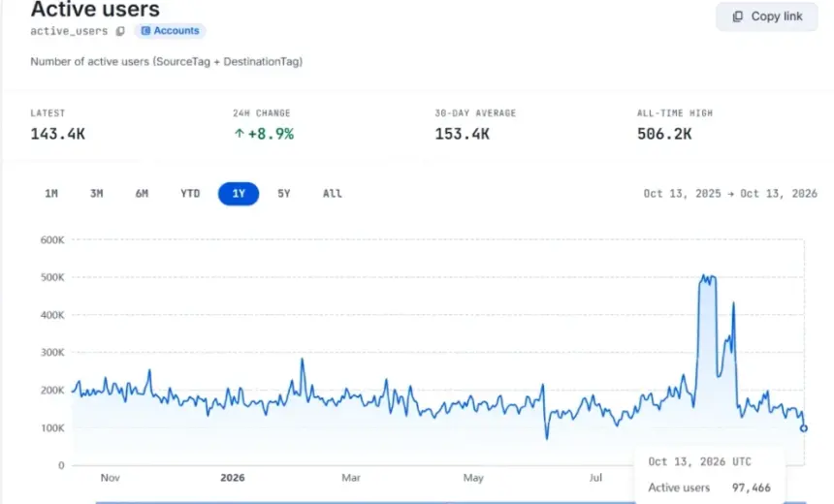Click the Active users page heading

[x=95, y=10]
